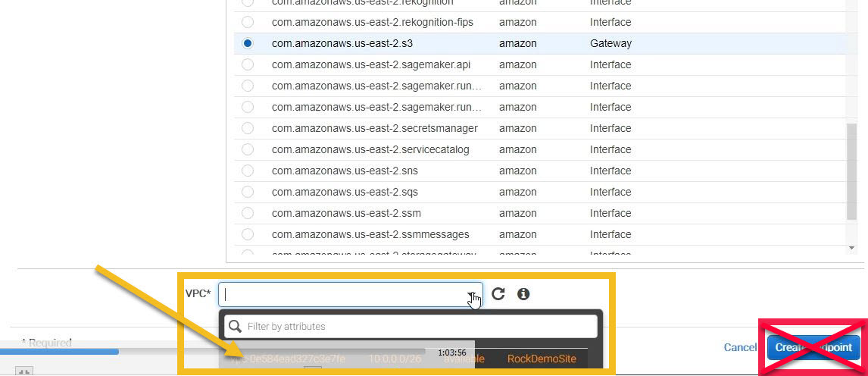Screen dimensions: 868x376
Task: Click the com.amazonaws.us-east-2.sns text
Action: click(x=345, y=171)
